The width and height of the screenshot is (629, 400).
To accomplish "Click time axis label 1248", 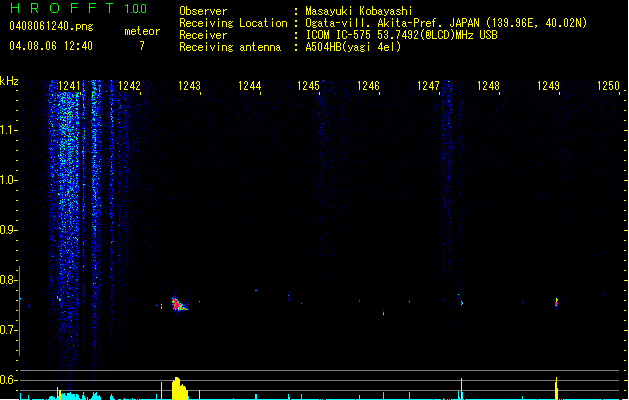I will [x=488, y=86].
